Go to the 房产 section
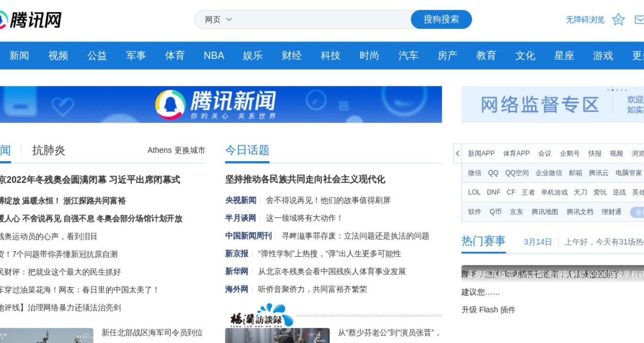 tap(447, 56)
